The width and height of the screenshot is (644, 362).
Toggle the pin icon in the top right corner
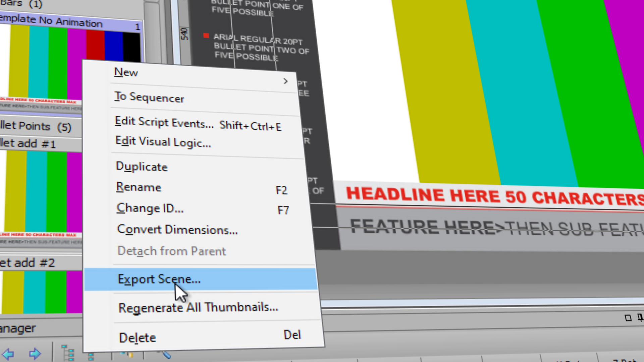tap(640, 317)
